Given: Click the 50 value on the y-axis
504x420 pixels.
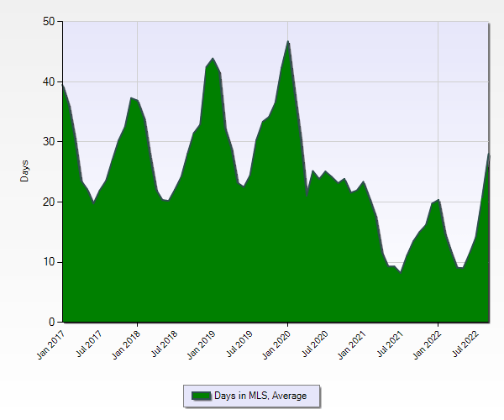Looking at the screenshot, I should click(x=48, y=22).
